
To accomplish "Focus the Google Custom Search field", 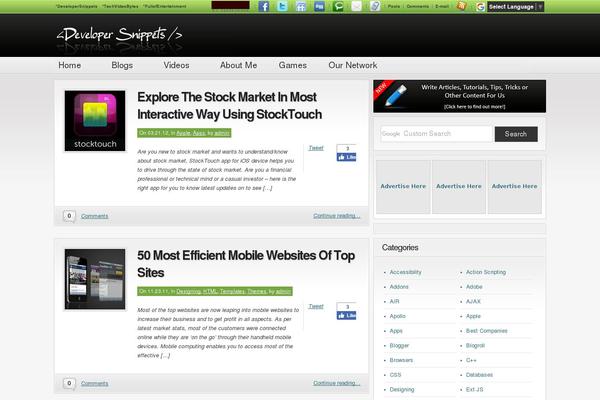I will tap(436, 134).
